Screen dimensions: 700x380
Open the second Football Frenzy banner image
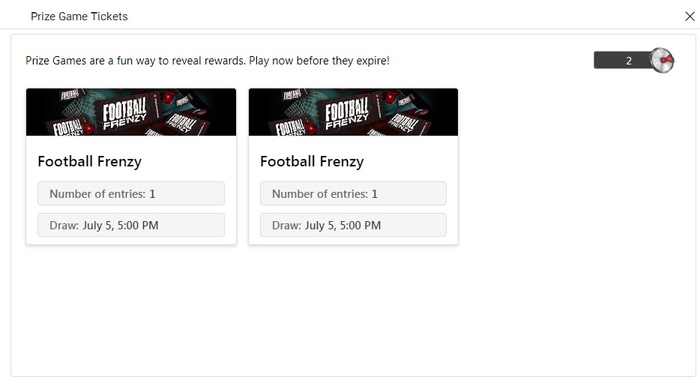(x=353, y=112)
